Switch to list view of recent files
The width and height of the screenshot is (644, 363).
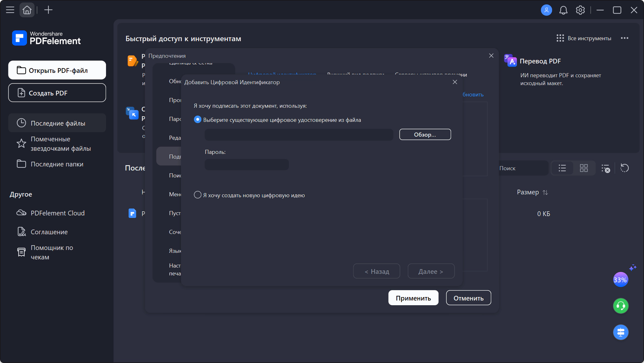point(562,168)
